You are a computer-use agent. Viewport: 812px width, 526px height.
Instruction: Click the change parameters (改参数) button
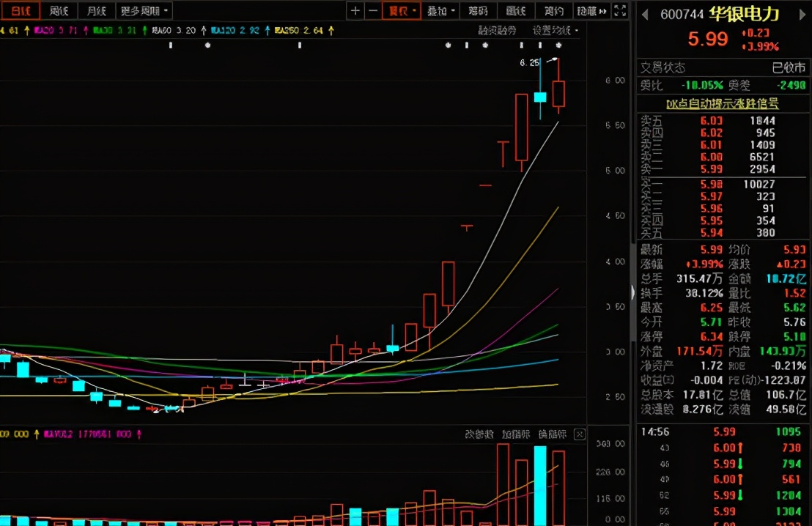[x=479, y=434]
